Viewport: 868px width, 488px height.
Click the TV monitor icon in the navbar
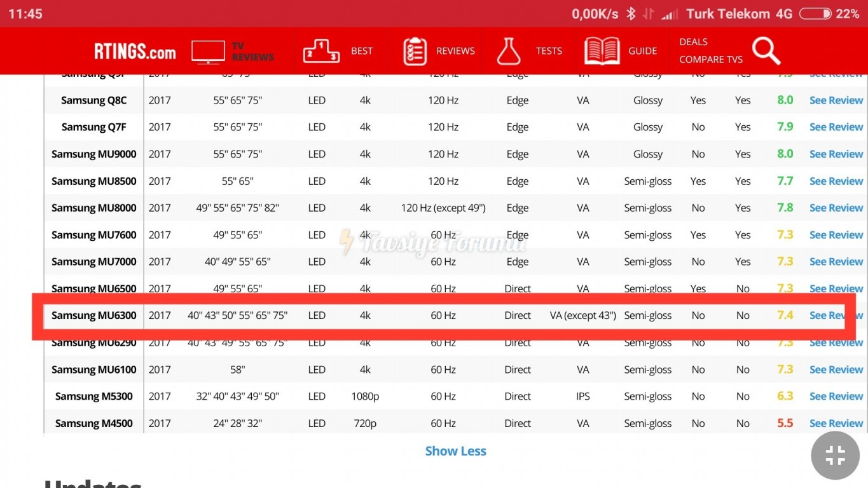208,52
